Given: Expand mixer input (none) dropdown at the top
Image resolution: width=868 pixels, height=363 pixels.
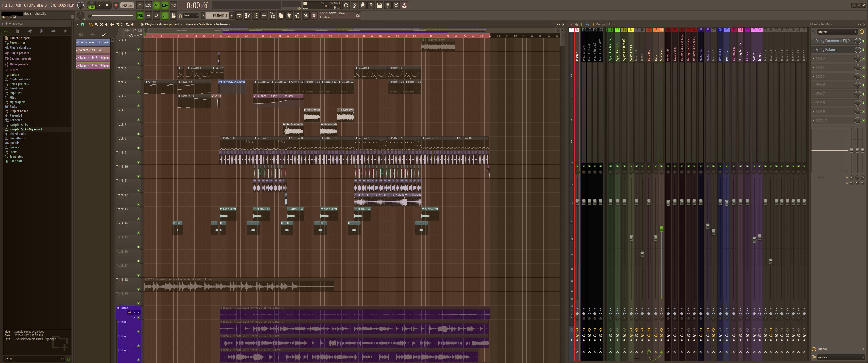Looking at the screenshot, I should click(x=837, y=32).
